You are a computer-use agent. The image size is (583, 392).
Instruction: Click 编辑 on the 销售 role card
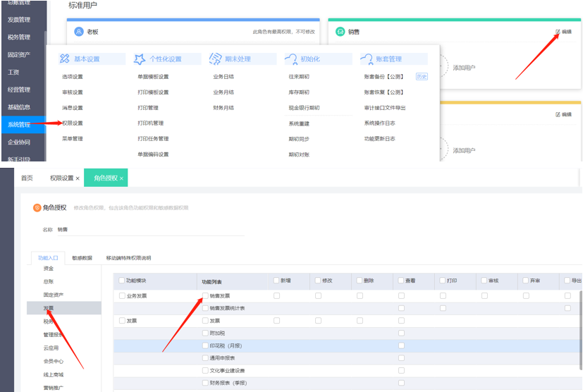pos(563,32)
